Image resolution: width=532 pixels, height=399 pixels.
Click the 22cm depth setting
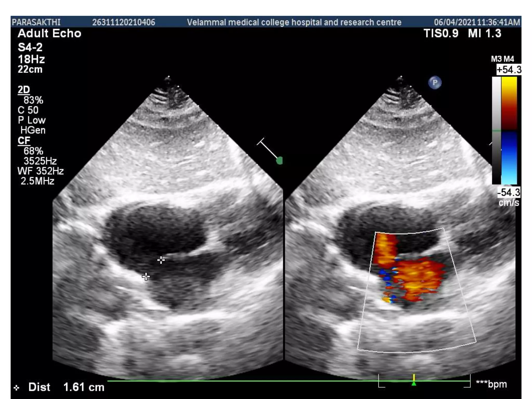click(30, 70)
